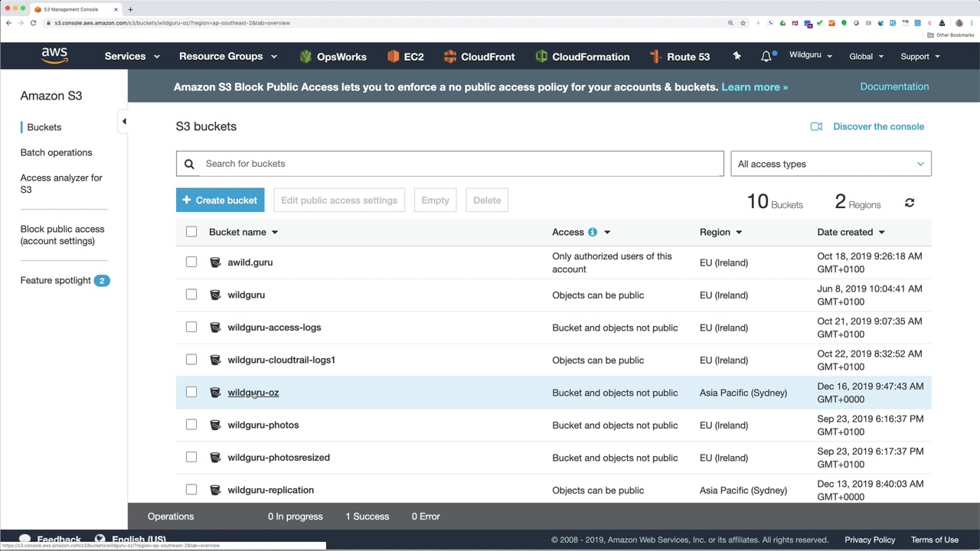Viewport: 980px width, 551px height.
Task: Click Discover the console link
Action: (x=878, y=126)
